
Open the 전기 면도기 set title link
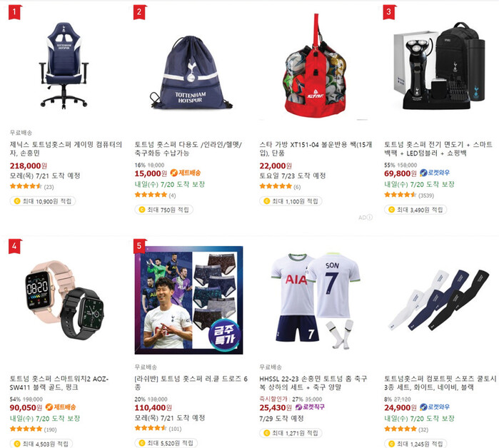(x=438, y=148)
